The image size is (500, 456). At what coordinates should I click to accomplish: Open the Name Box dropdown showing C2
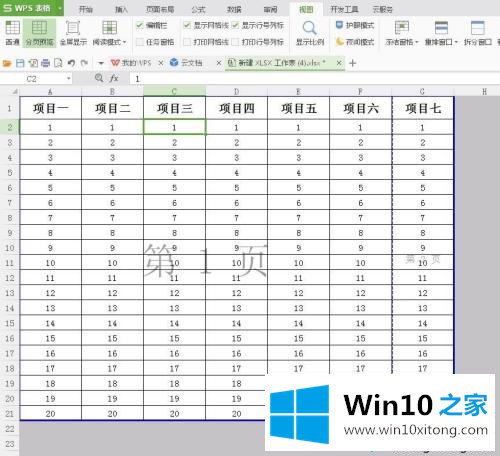click(69, 79)
